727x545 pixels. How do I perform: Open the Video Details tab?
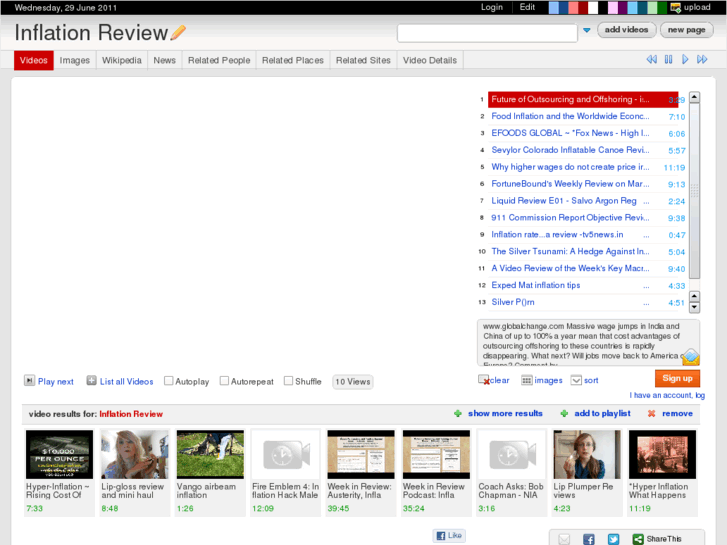point(430,60)
